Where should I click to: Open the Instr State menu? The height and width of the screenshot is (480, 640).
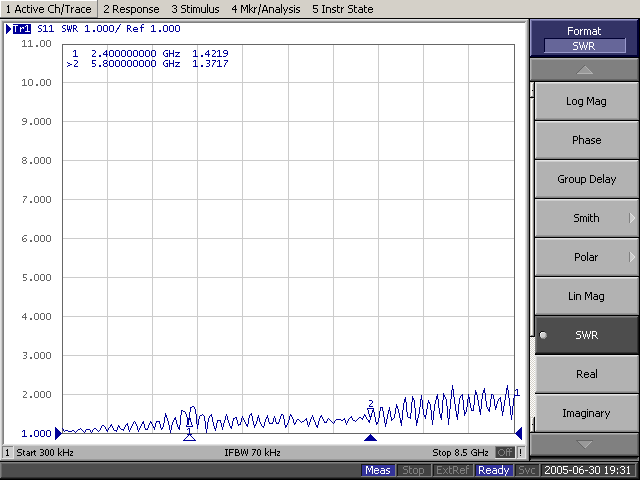click(342, 9)
